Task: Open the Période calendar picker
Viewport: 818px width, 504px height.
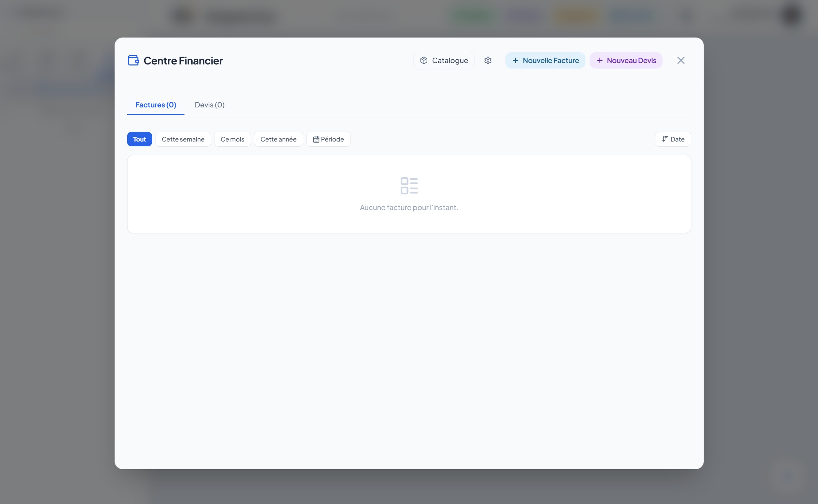Action: (x=328, y=139)
